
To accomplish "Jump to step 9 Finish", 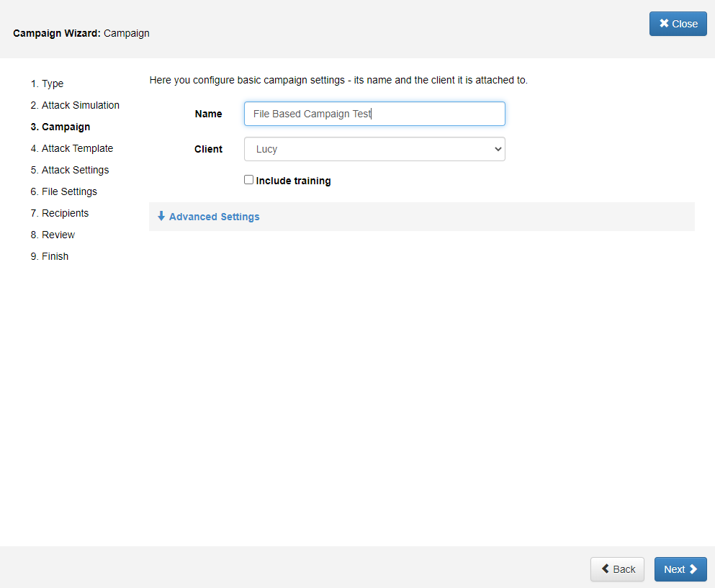I will coord(49,256).
